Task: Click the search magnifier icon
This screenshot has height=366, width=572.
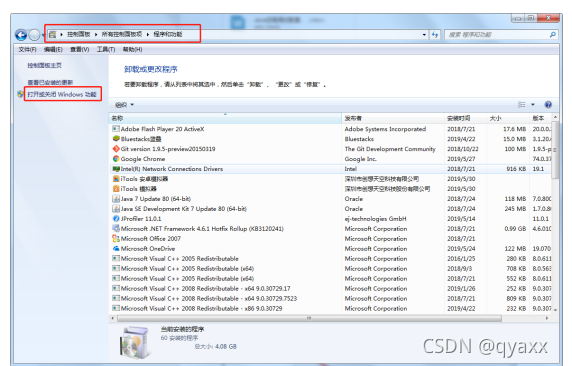Action: coord(553,35)
